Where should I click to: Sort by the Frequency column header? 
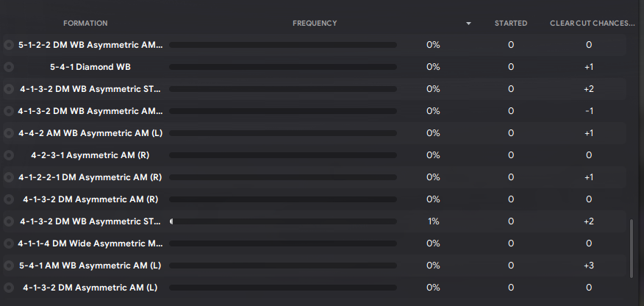click(315, 24)
